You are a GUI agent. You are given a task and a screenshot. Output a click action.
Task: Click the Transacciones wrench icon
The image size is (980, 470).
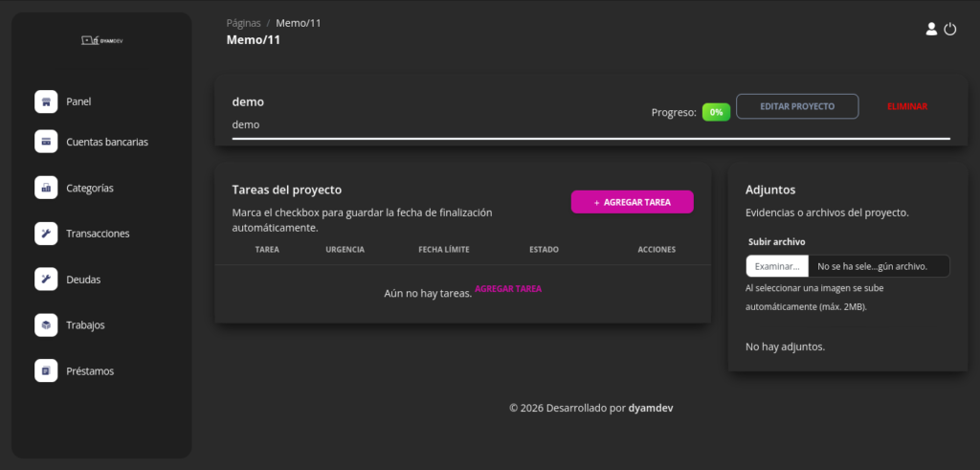pos(46,234)
